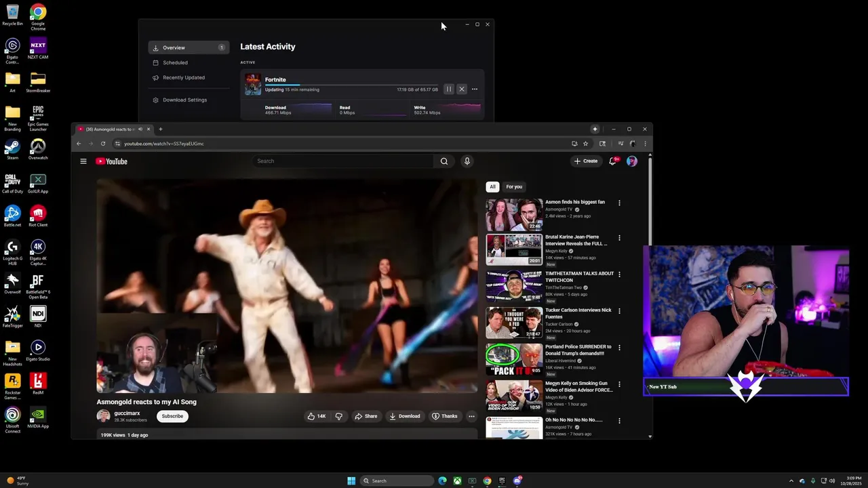Subscribe to guccimarx channel
The height and width of the screenshot is (488, 868).
click(x=172, y=416)
